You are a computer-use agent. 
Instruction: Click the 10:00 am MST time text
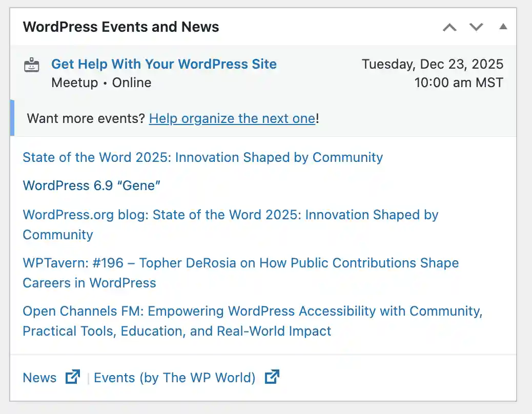(459, 82)
